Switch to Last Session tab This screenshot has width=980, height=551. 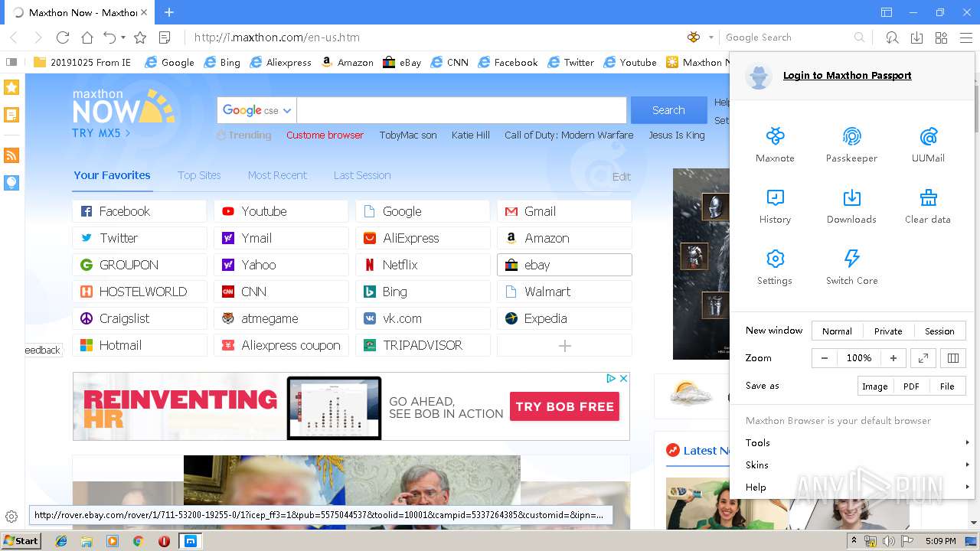(362, 175)
